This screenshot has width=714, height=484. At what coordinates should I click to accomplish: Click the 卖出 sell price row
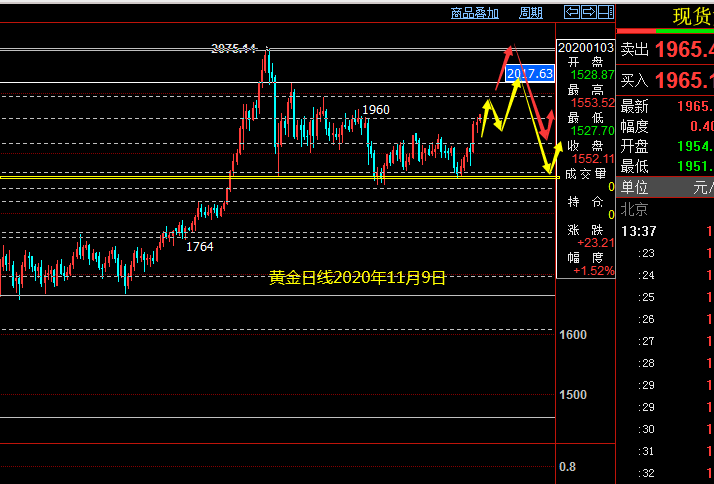pos(665,49)
